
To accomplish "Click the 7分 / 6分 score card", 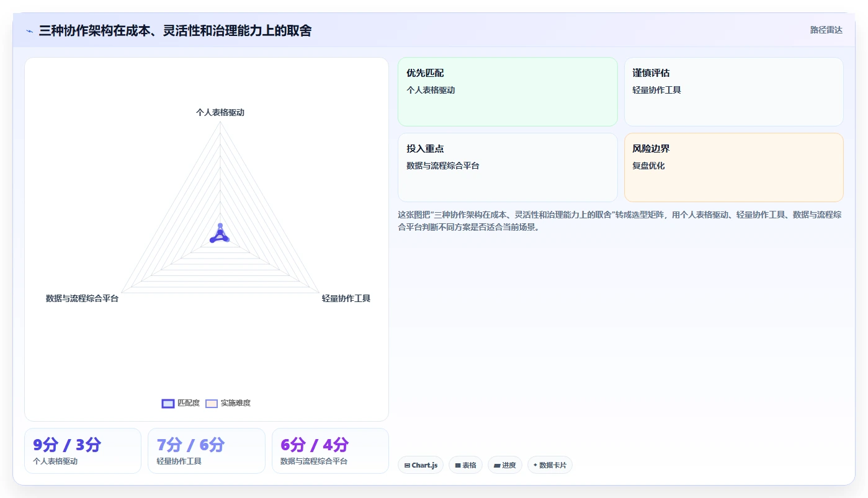I will pyautogui.click(x=207, y=451).
